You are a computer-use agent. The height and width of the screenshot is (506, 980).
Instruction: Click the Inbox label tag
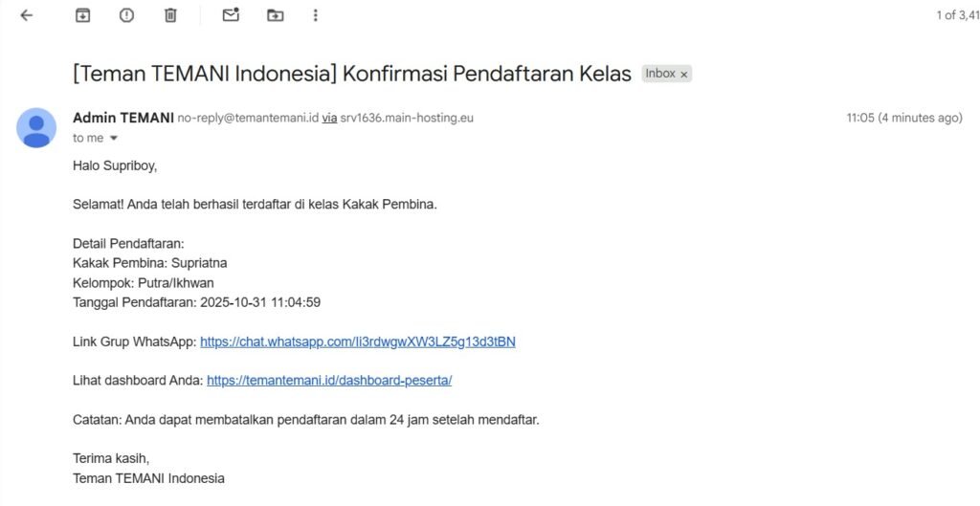660,74
